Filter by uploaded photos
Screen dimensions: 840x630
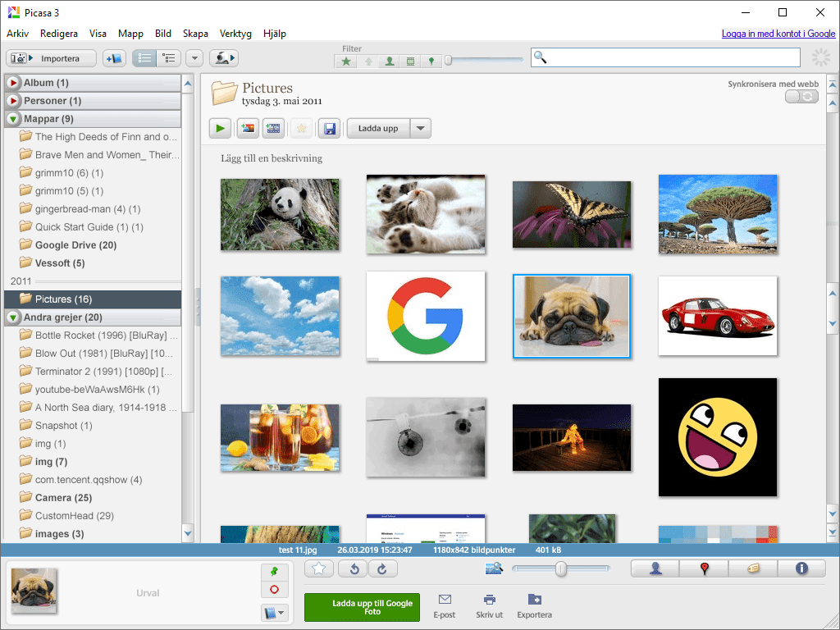coord(368,61)
